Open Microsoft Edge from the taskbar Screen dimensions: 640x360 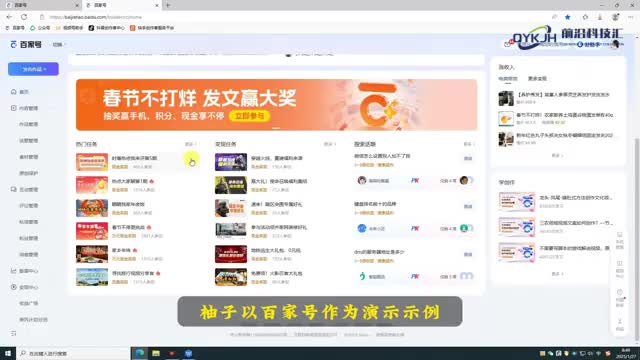coord(140,353)
